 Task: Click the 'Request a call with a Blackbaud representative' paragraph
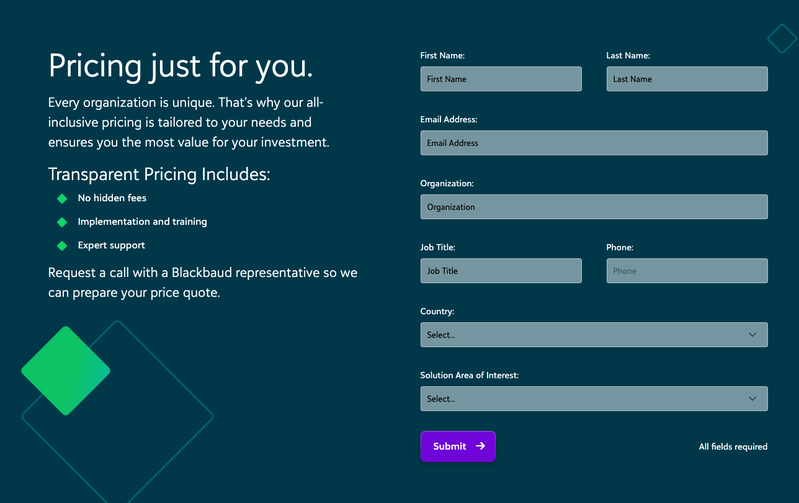pyautogui.click(x=203, y=283)
